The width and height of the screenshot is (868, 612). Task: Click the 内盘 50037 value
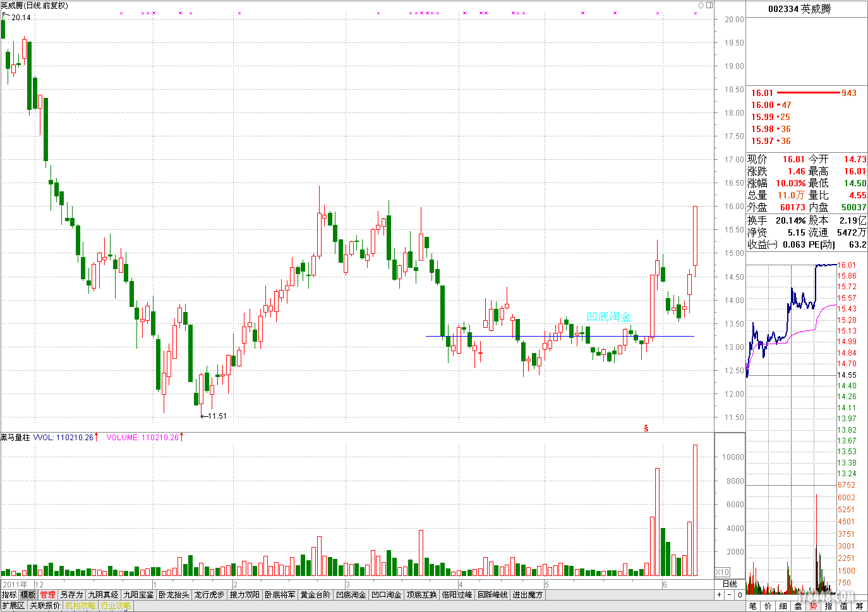(853, 208)
